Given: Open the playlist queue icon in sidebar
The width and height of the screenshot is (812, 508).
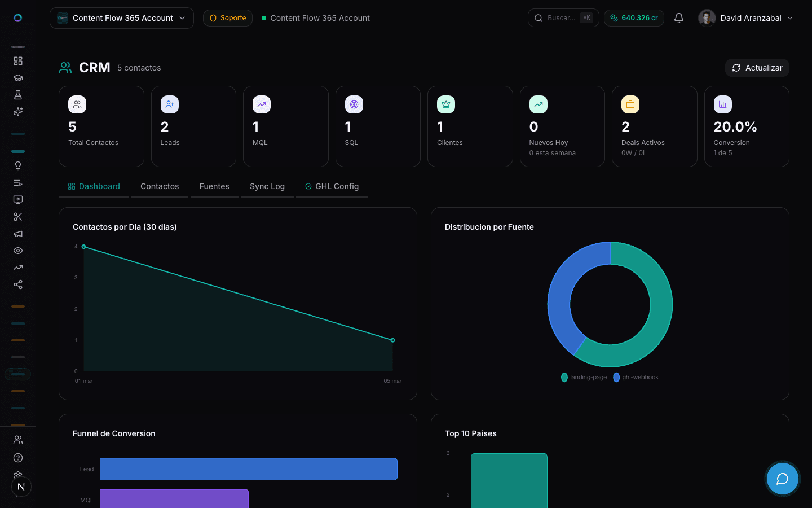Looking at the screenshot, I should click(x=18, y=183).
